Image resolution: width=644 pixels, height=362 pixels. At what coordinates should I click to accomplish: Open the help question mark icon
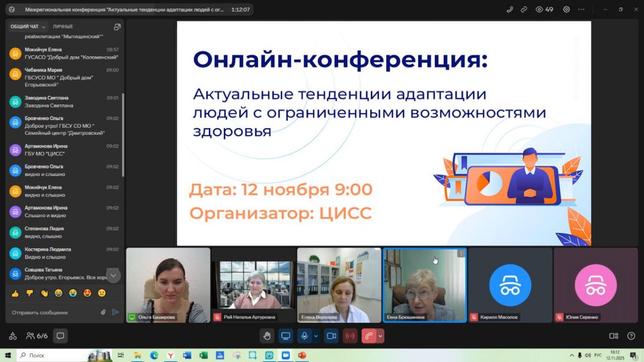[631, 336]
